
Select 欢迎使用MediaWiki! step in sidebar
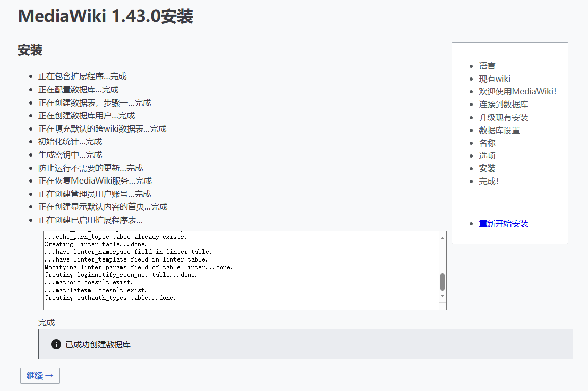pos(518,91)
